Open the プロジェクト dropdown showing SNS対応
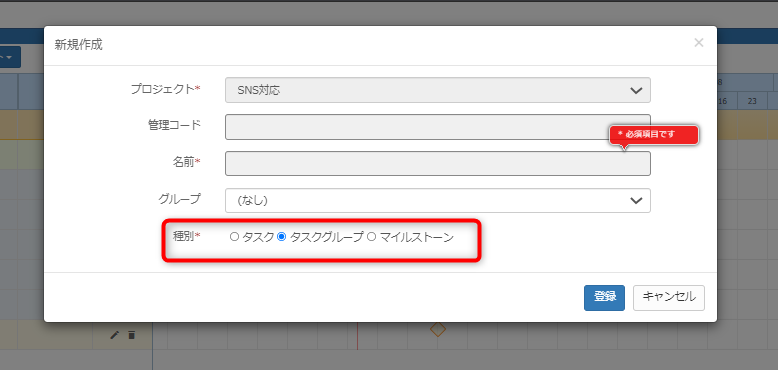 click(438, 90)
